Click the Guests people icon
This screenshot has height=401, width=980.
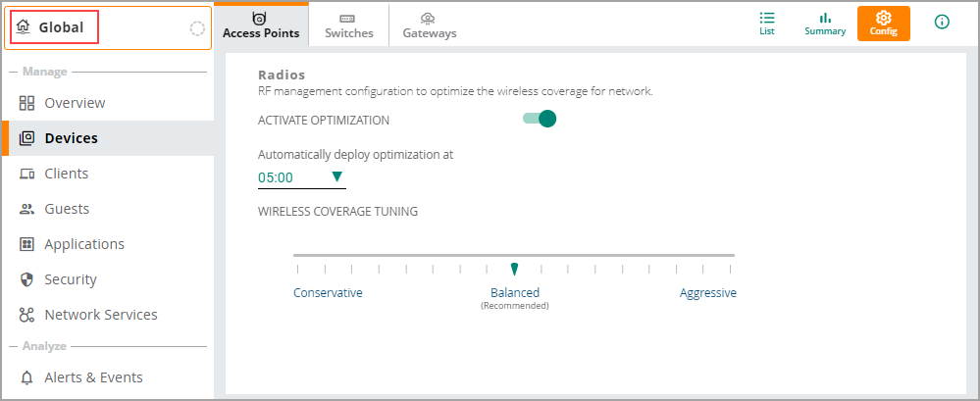point(27,209)
